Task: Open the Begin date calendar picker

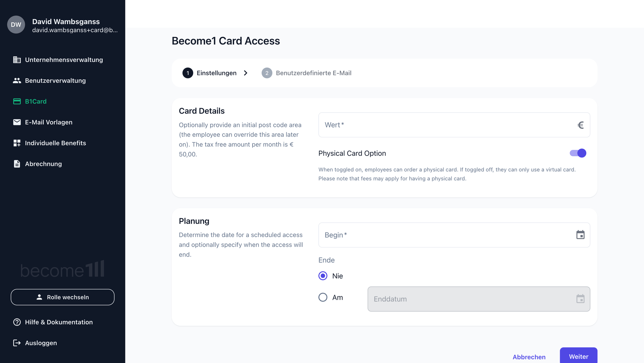Action: click(580, 235)
